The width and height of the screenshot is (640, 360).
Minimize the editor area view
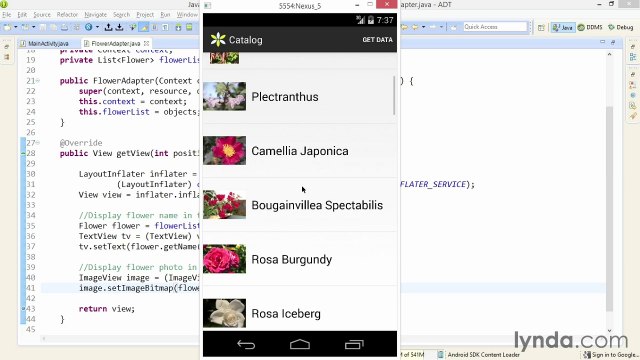click(602, 42)
